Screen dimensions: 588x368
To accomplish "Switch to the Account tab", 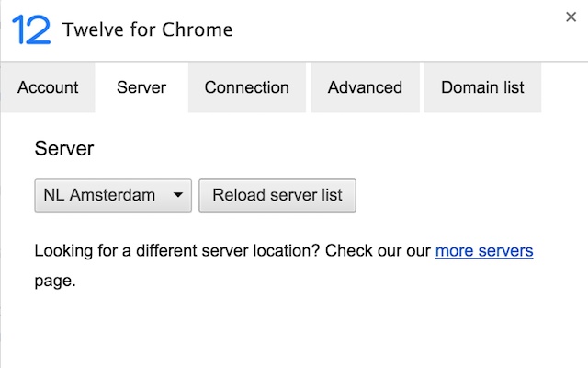I will (48, 87).
